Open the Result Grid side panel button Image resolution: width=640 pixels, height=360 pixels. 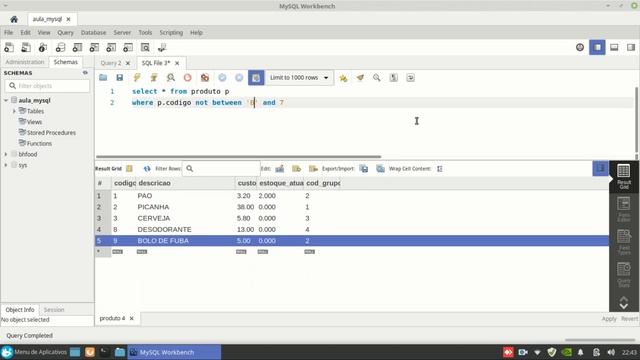pyautogui.click(x=624, y=176)
